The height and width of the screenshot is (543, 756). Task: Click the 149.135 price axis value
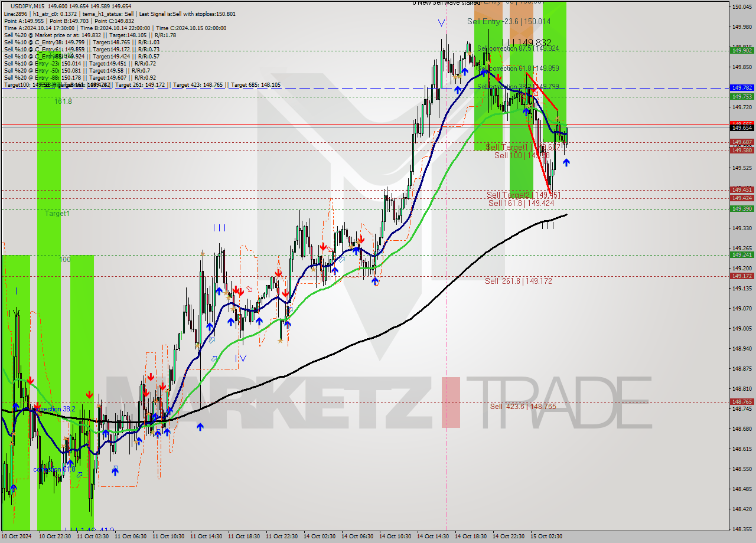(742, 288)
